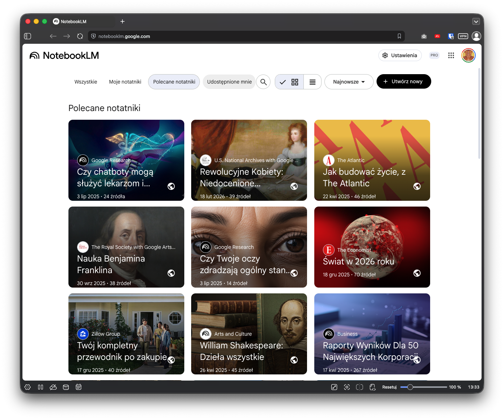Image resolution: width=504 pixels, height=420 pixels.
Task: Open a new browser tab with plus icon
Action: 122,21
